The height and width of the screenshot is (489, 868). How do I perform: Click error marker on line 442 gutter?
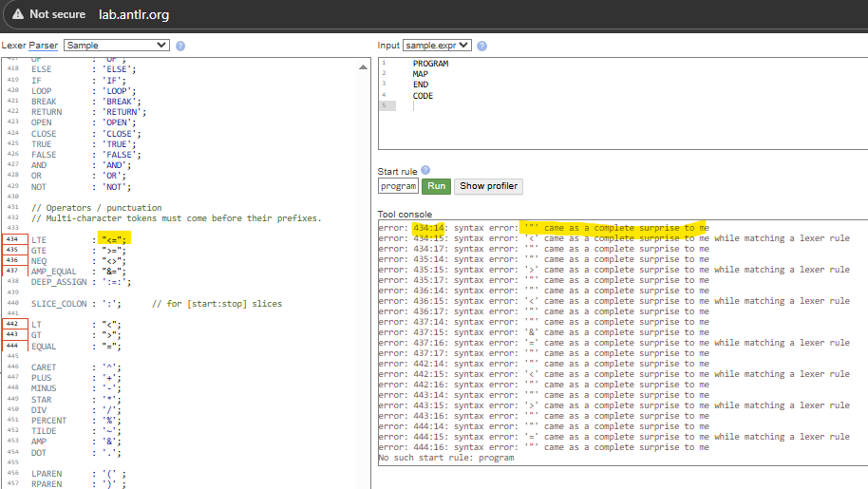(12, 324)
